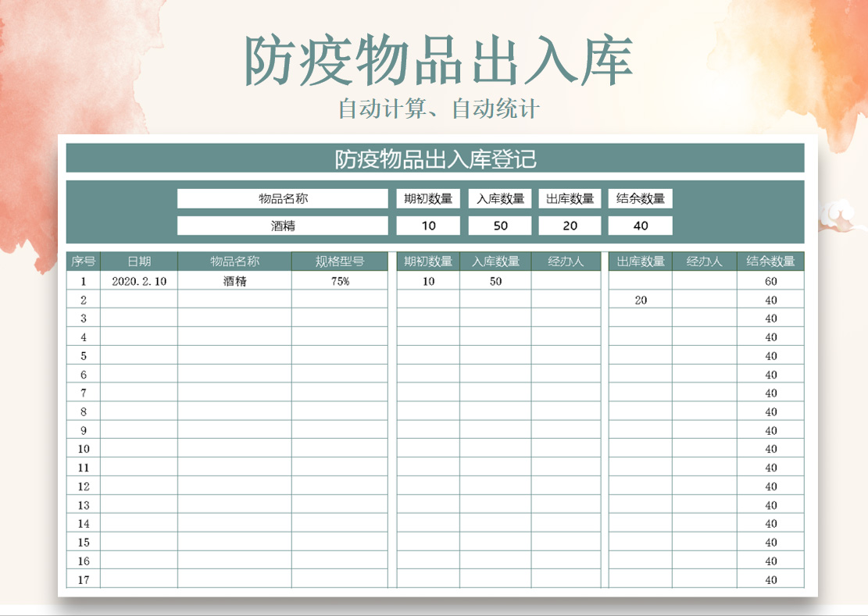The width and height of the screenshot is (868, 616).
Task: Select the row 1 balance cell showing "60"
Action: tap(770, 281)
